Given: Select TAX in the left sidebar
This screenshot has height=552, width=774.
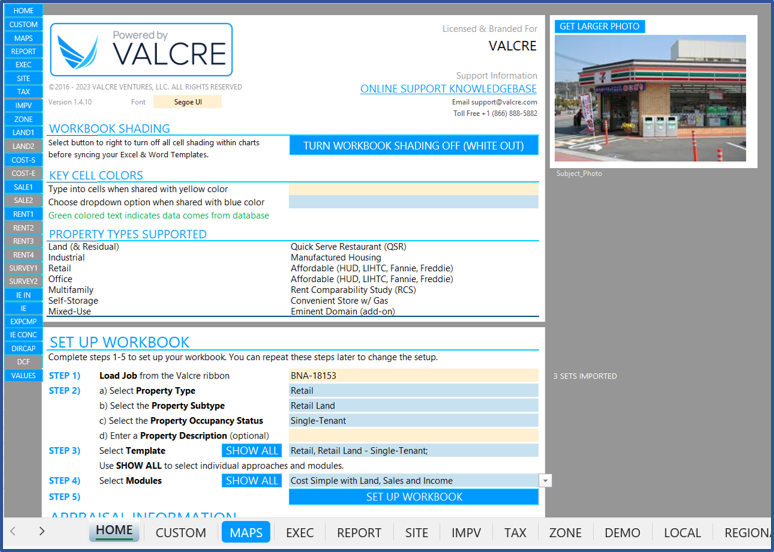Looking at the screenshot, I should coord(23,92).
